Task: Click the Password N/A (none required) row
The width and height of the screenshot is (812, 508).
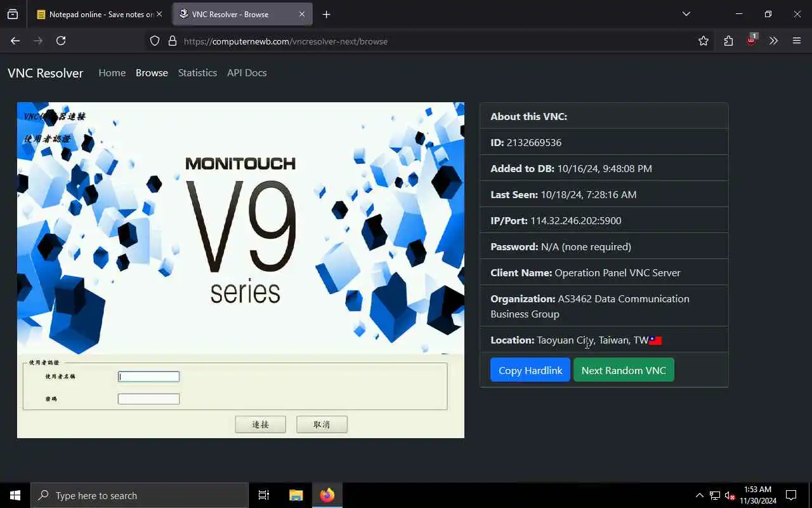Action: [x=604, y=246]
